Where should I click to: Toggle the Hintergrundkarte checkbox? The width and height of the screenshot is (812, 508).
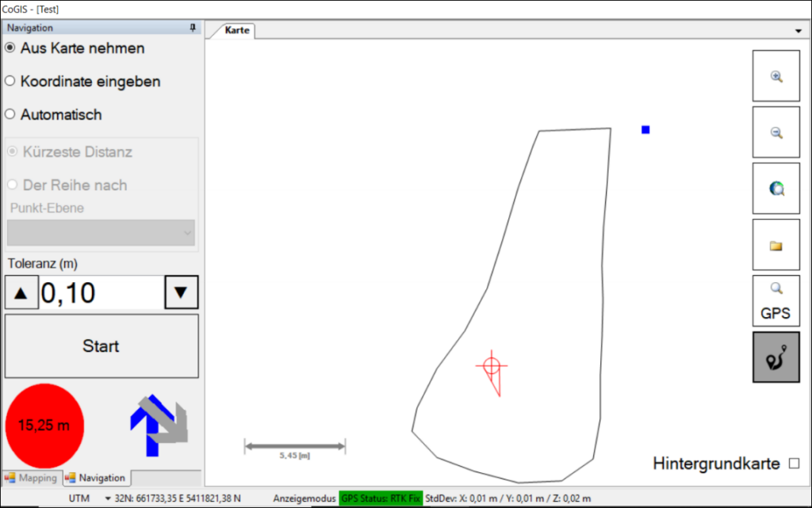[794, 463]
